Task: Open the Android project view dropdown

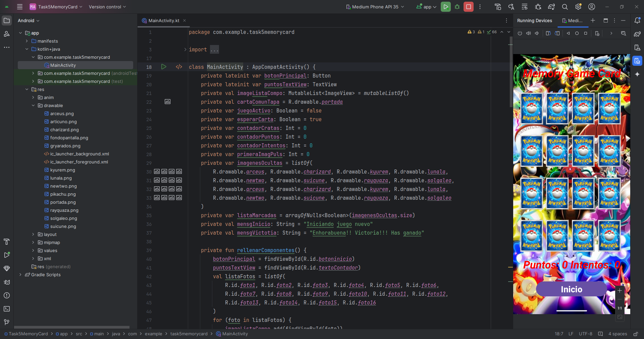Action: coord(29,20)
